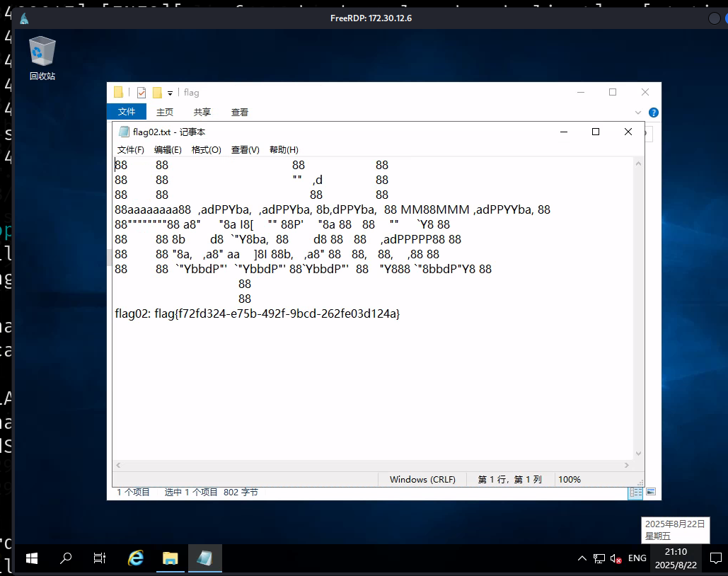The image size is (728, 576).
Task: Click Explorer status '选中 1 个项目 802 字节'
Action: [212, 493]
